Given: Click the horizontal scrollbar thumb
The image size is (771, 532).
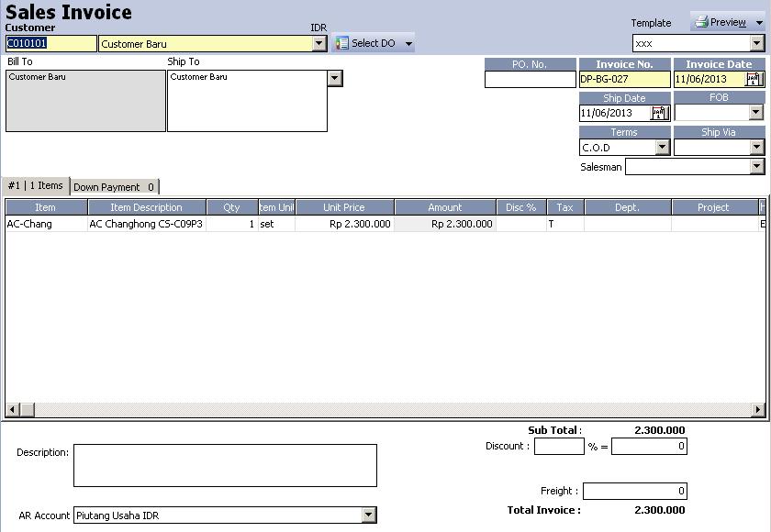Looking at the screenshot, I should tap(28, 409).
